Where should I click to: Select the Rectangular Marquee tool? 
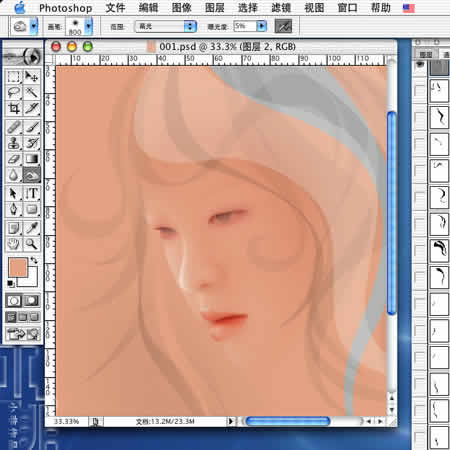(x=14, y=76)
